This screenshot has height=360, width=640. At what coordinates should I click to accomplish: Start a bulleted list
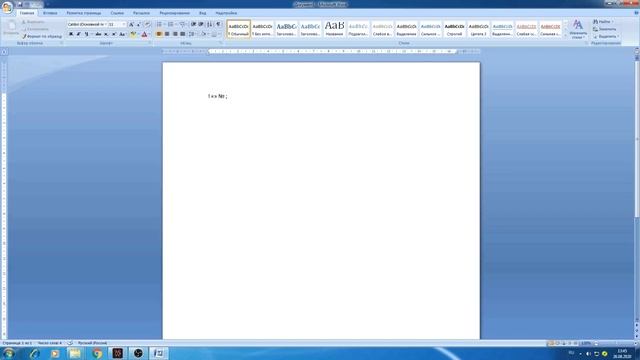(159, 24)
